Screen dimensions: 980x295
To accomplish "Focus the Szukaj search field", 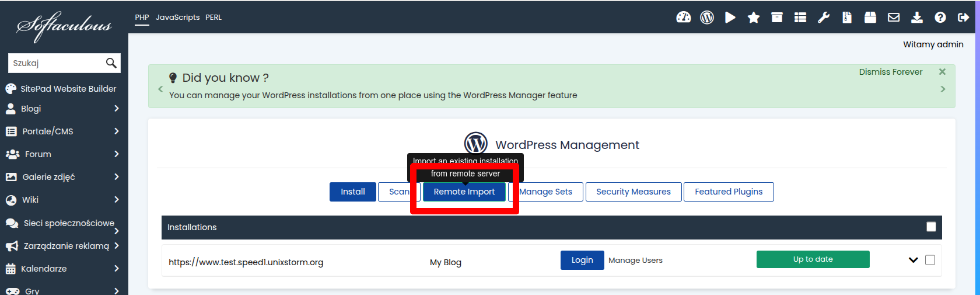I will (x=56, y=63).
